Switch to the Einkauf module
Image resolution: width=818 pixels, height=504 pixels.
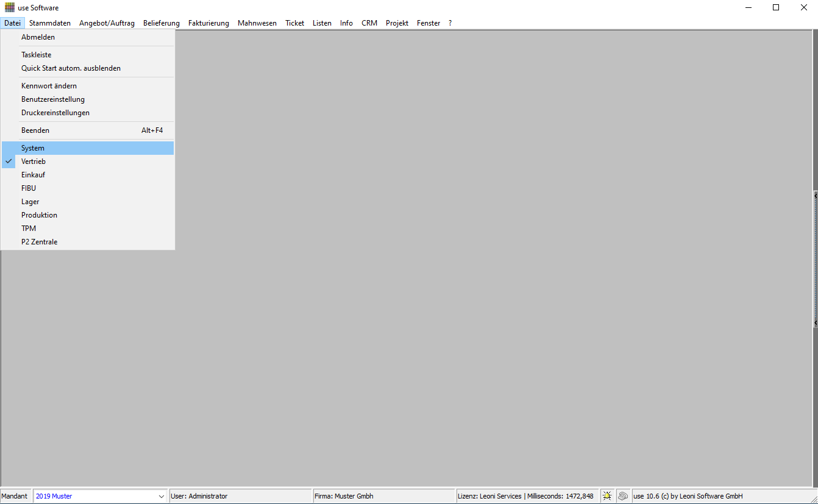click(x=88, y=175)
